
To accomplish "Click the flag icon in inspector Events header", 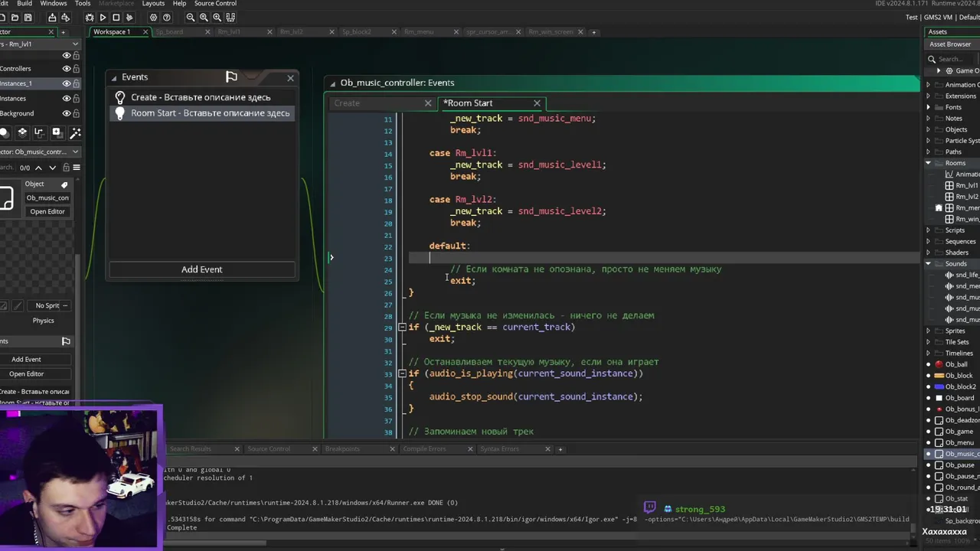I will (66, 341).
